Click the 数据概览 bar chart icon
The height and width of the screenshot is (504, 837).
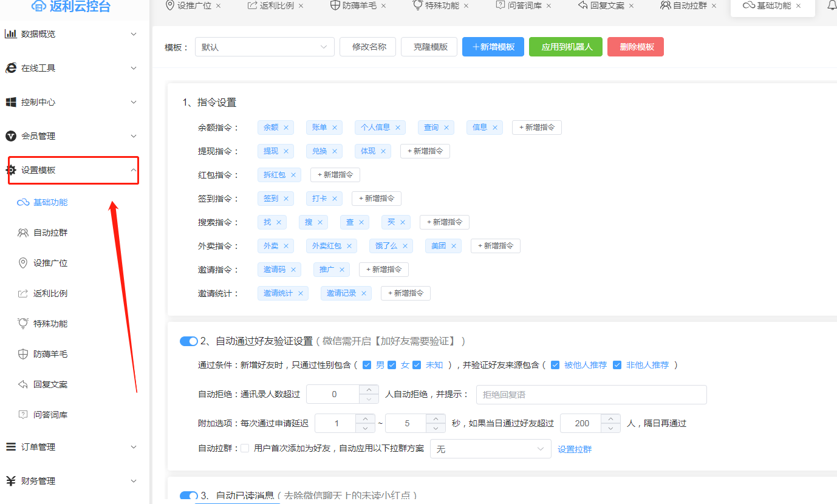pyautogui.click(x=10, y=34)
